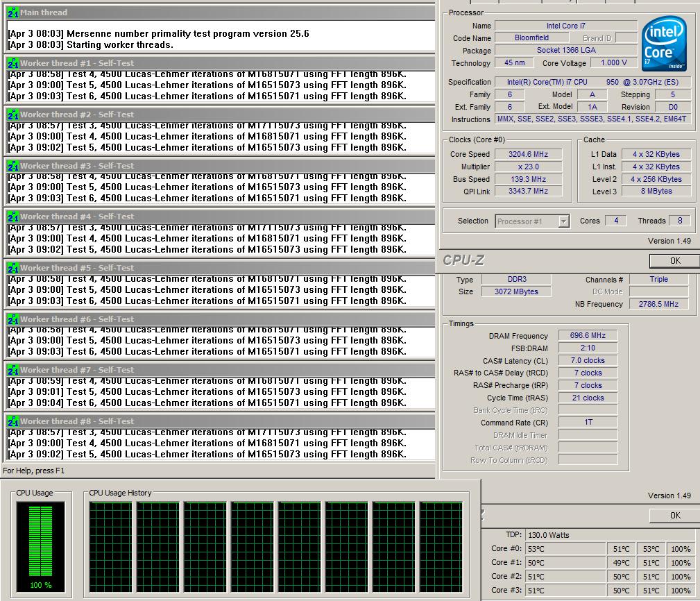
Task: Select the Worker thread #1 title bar
Action: pos(220,63)
